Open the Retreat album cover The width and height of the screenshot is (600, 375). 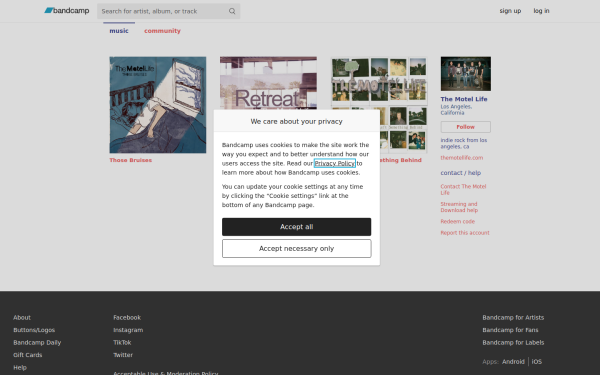[x=268, y=83]
